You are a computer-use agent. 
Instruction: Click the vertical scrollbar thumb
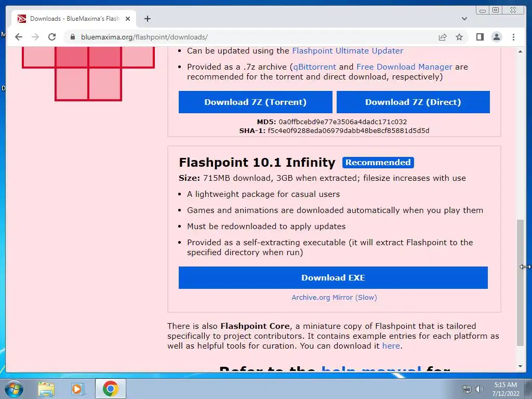[520, 283]
